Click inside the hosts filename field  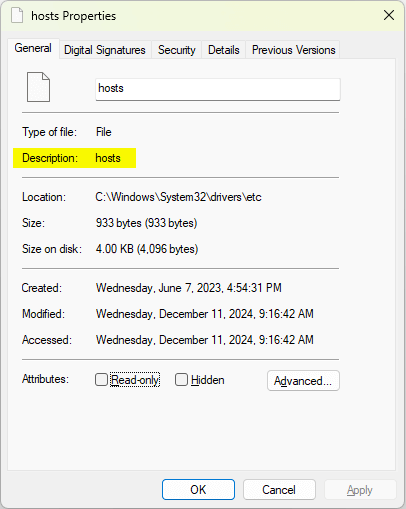(x=218, y=89)
